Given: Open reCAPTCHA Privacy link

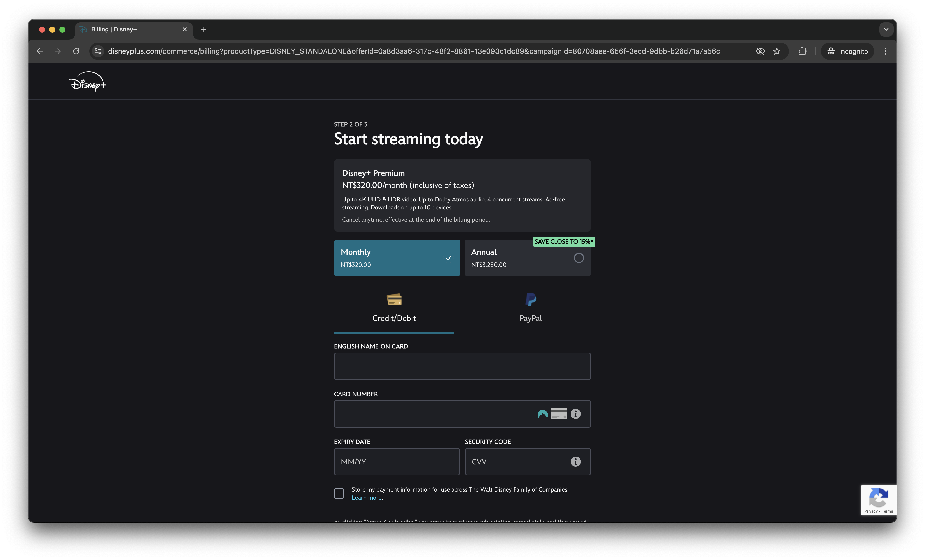Looking at the screenshot, I should click(x=871, y=511).
